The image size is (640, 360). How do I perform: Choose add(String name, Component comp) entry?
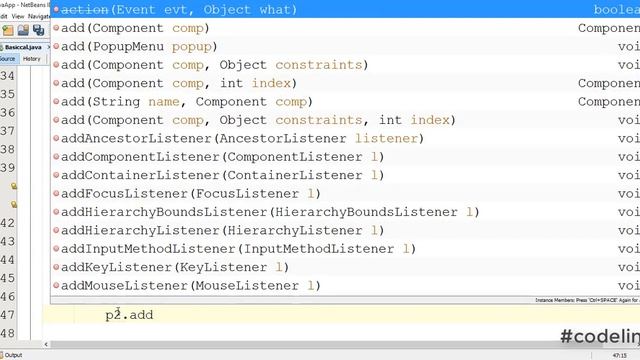click(x=345, y=101)
